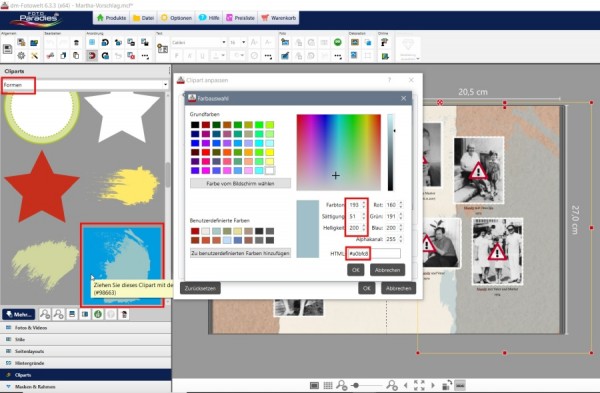Click the fullscreen arrows icon in bottom bar
Image resolution: width=600 pixels, height=393 pixels.
coord(419,385)
